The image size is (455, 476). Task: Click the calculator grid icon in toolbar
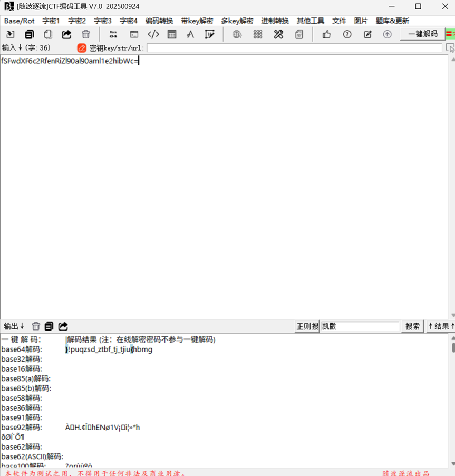(172, 34)
